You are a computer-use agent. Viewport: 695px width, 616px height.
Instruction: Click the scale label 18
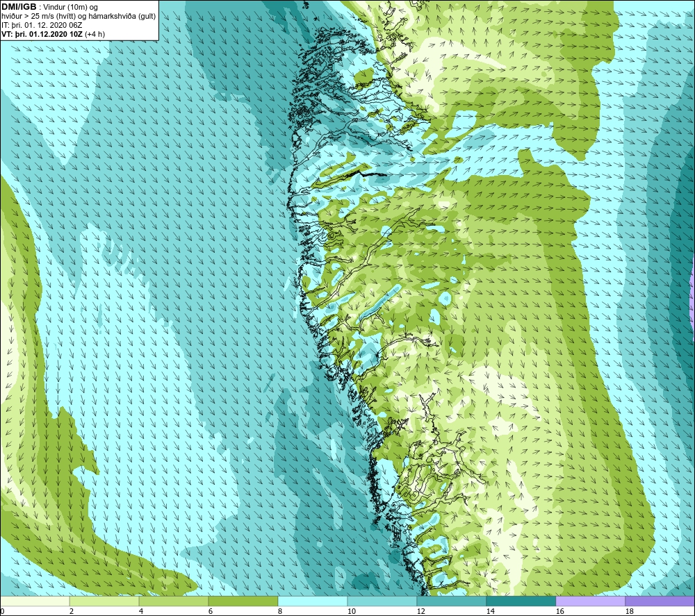pyautogui.click(x=629, y=612)
